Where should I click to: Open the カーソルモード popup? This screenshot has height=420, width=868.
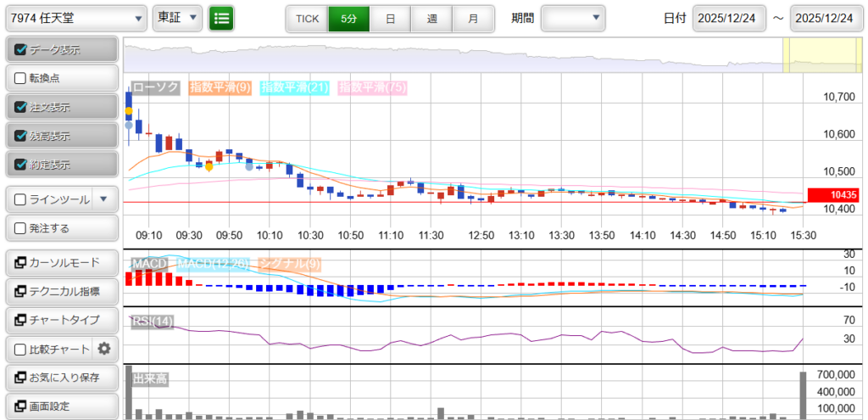click(x=62, y=262)
